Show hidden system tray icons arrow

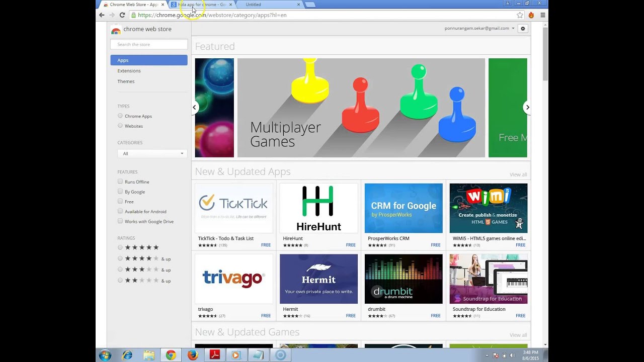(x=487, y=355)
